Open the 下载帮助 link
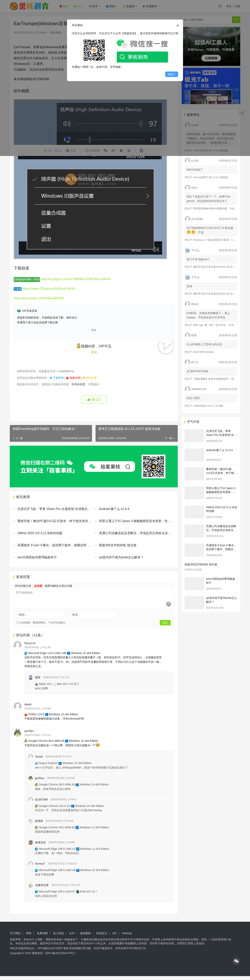 [x=57, y=378]
